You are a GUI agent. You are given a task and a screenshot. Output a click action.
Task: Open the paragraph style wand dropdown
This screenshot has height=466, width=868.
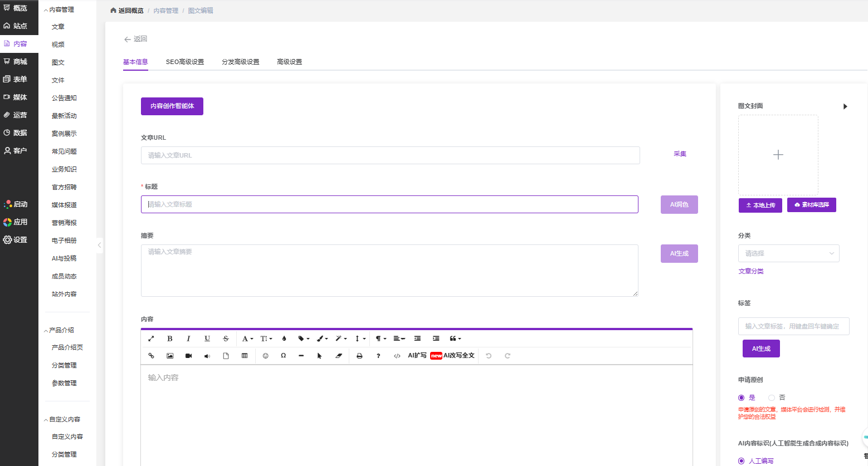341,339
